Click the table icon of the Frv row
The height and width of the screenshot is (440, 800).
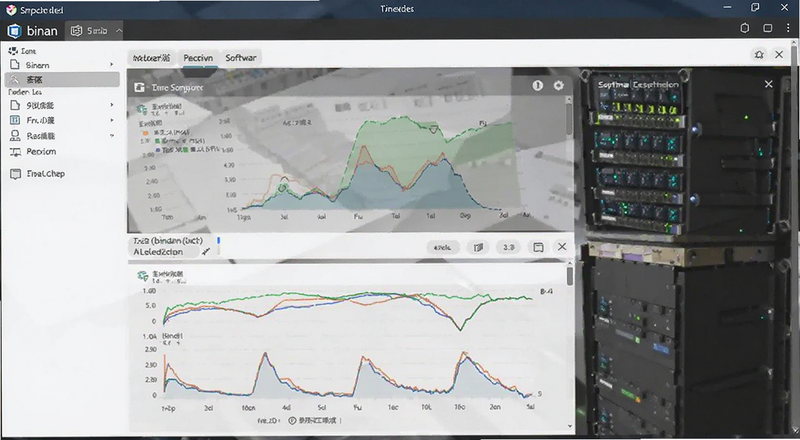coord(15,120)
